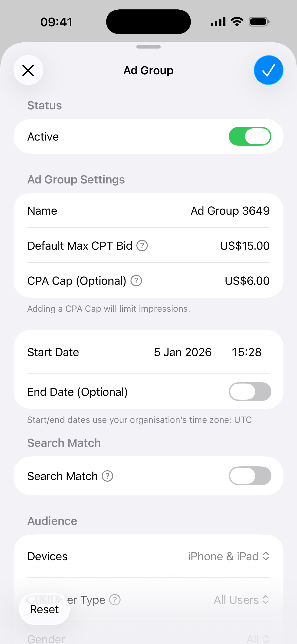Expand the All Users customer type dropdown

click(241, 600)
